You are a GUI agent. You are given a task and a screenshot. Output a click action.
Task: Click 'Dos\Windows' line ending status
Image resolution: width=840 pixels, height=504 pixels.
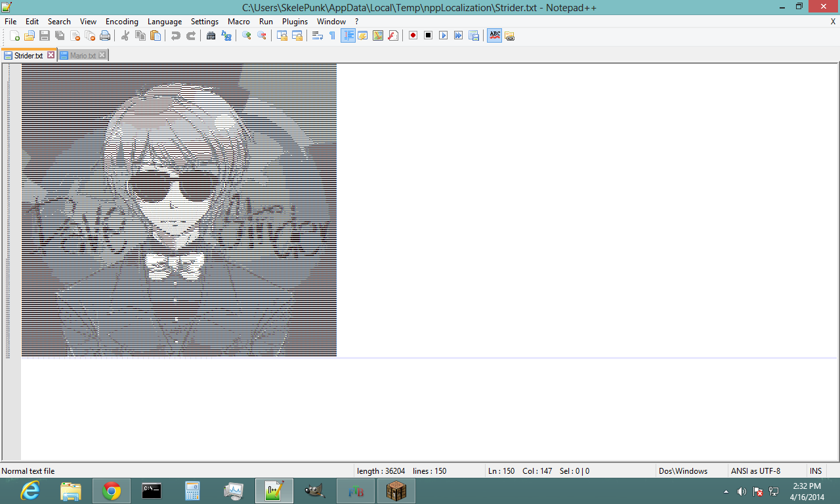pos(683,471)
